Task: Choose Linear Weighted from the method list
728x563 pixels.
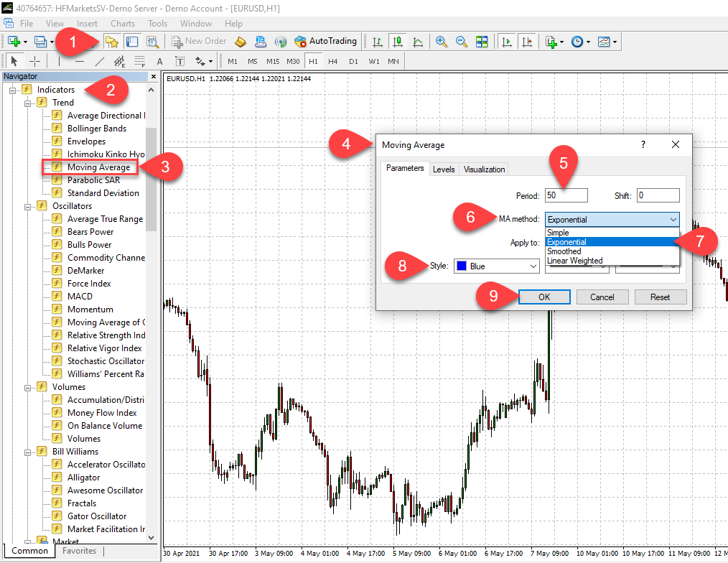Action: click(574, 261)
